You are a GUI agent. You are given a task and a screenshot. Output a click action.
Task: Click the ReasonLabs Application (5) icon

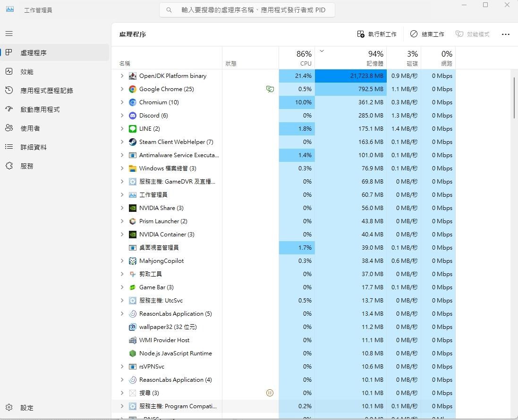point(133,314)
